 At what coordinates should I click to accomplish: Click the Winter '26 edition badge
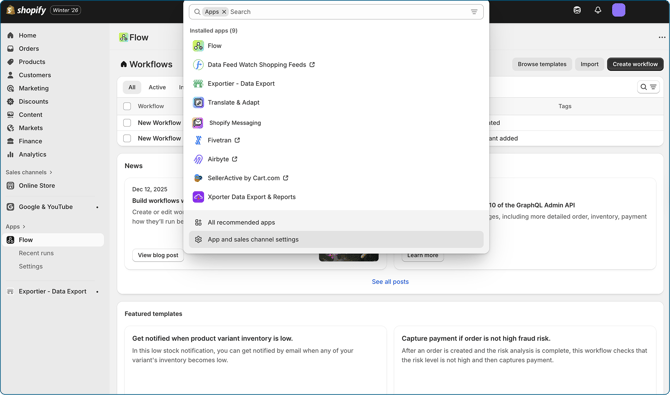click(65, 10)
